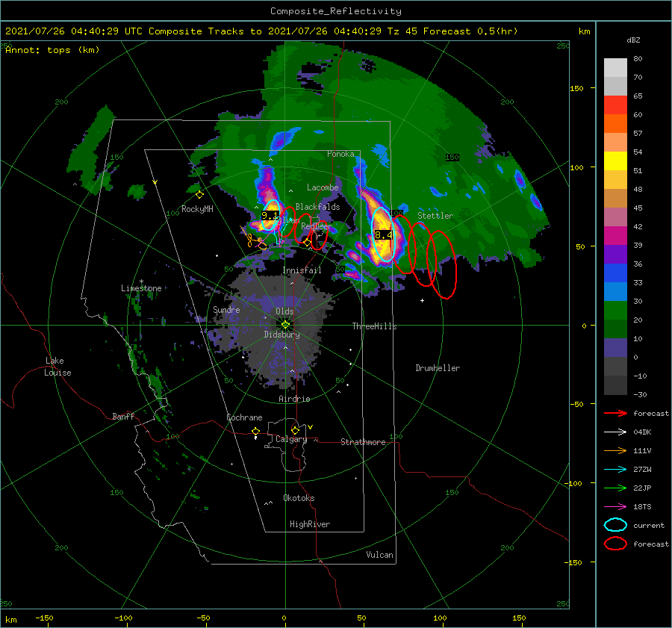Click the Stettler city label
Image resolution: width=672 pixels, height=628 pixels.
(x=435, y=216)
